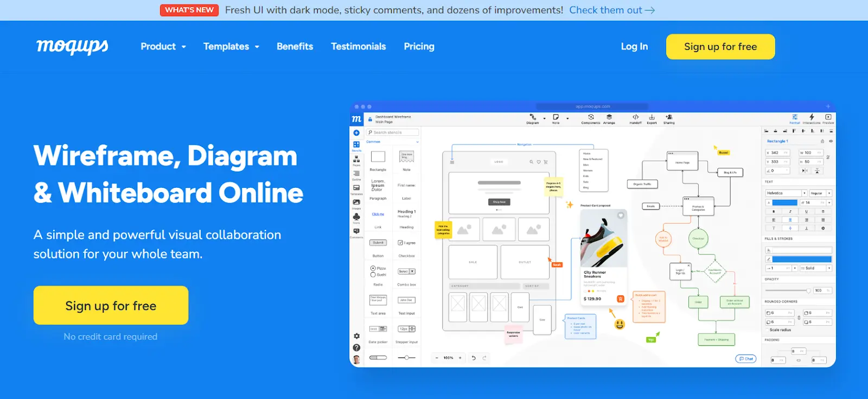Open the Pricing page
The image size is (868, 399).
[x=419, y=47]
